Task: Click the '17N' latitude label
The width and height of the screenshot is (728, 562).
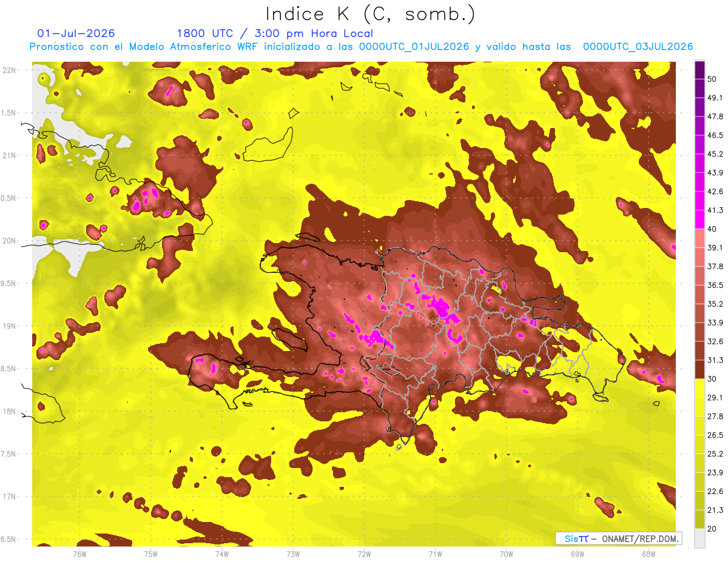Action: pyautogui.click(x=10, y=497)
